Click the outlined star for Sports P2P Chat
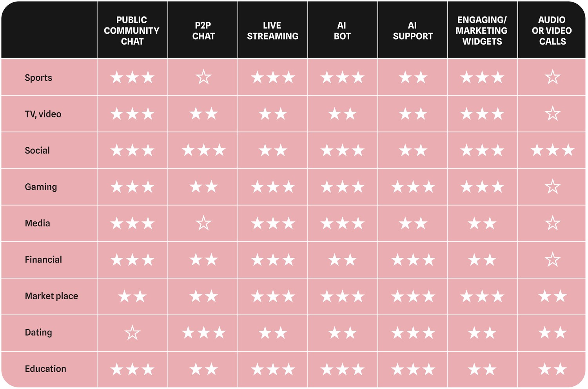Screen dimensions: 588x389 point(203,77)
